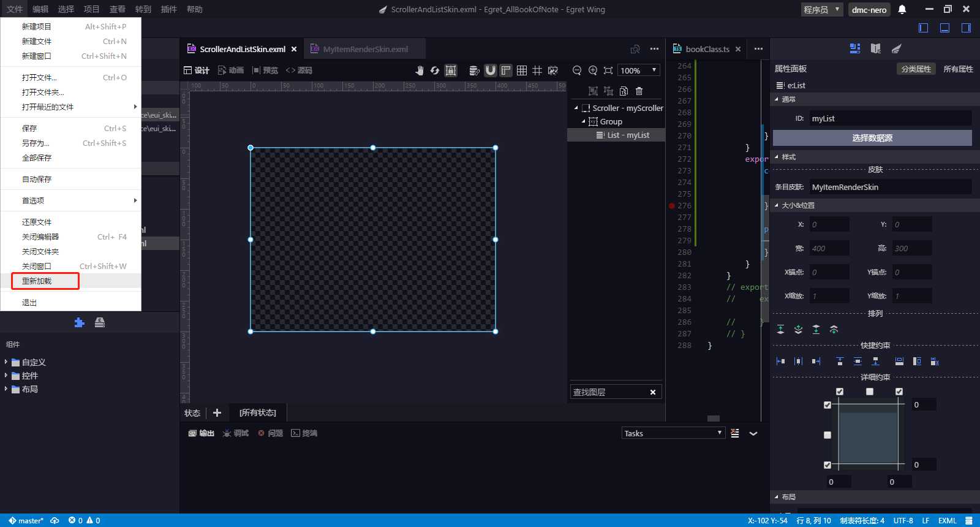This screenshot has height=527, width=980.
Task: Click the clear output icon beside Tasks
Action: point(735,433)
